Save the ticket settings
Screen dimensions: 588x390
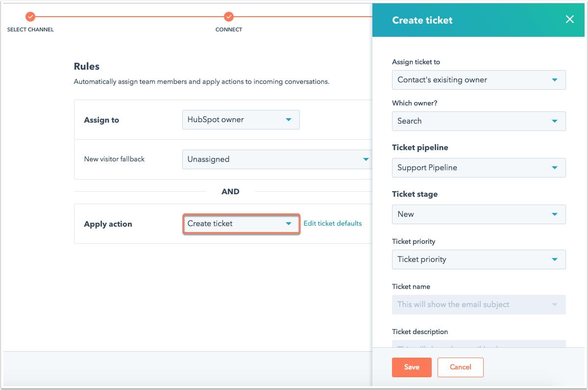(412, 367)
